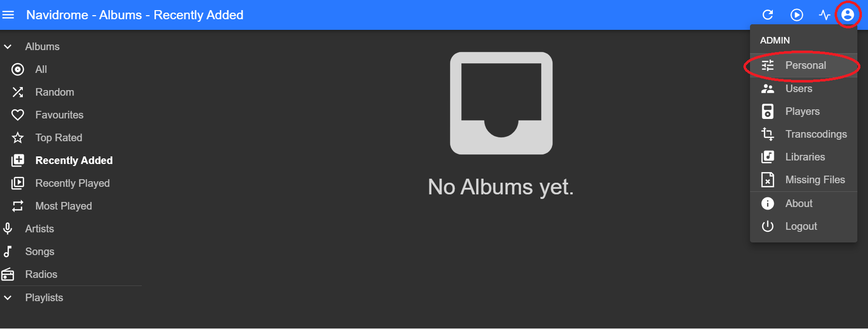Choose Logout from the user menu

coord(804,226)
